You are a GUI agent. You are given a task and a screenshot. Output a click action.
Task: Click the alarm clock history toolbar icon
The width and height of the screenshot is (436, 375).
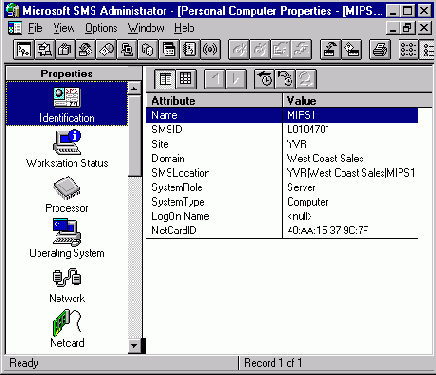pyautogui.click(x=265, y=79)
